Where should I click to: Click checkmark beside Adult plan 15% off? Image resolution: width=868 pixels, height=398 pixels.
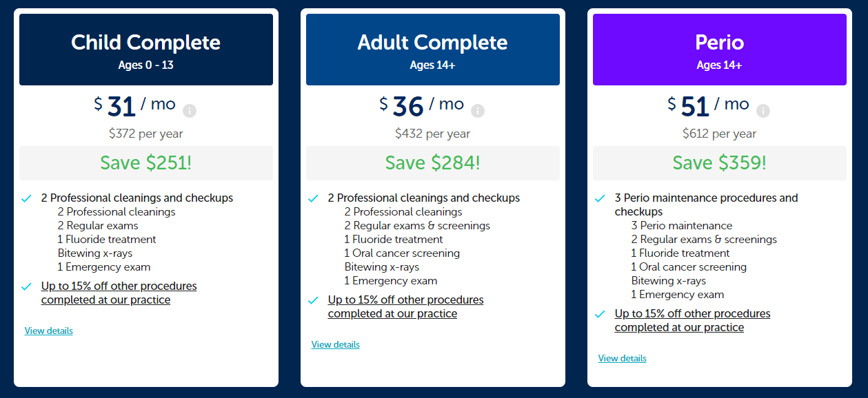(x=313, y=300)
